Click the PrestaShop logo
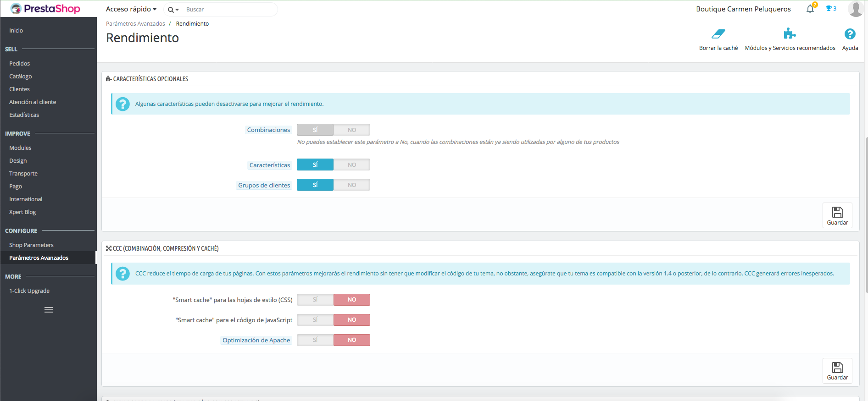Screen dimensions: 868x401 coord(45,9)
